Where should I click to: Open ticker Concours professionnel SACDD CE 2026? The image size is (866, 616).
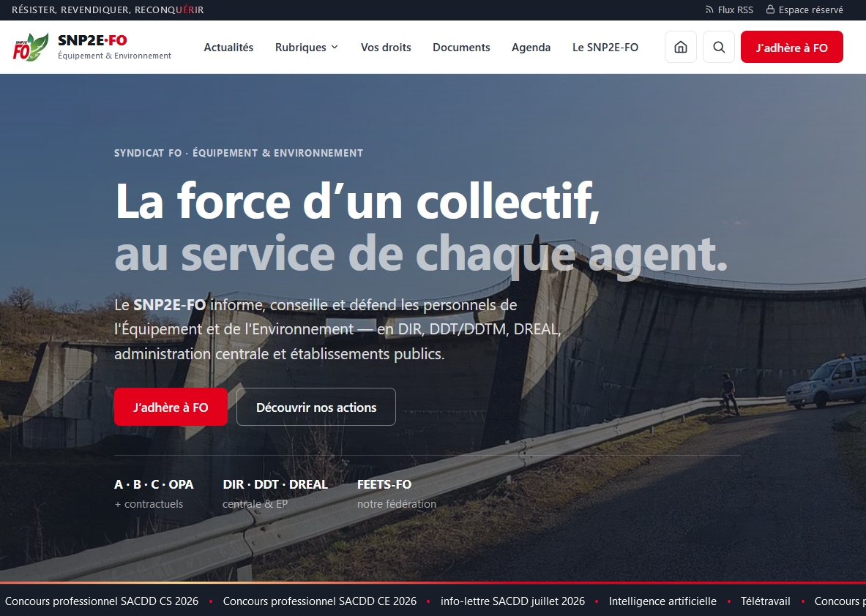pos(320,601)
